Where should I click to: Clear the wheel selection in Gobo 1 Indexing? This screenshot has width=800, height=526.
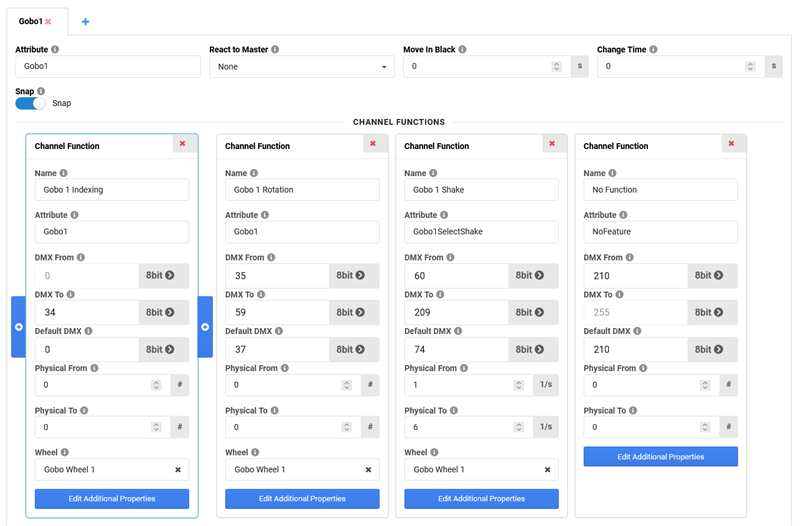coord(178,469)
